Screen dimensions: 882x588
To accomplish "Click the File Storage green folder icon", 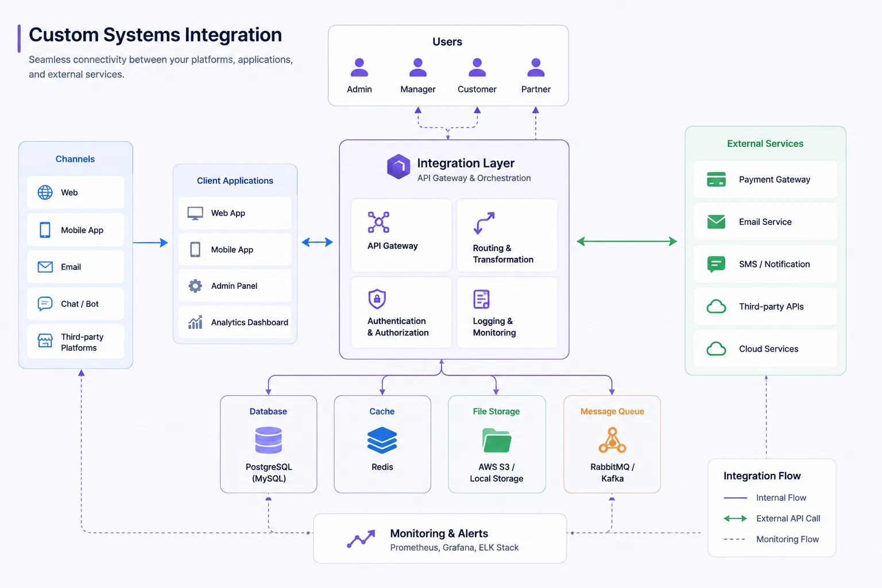I will [497, 440].
